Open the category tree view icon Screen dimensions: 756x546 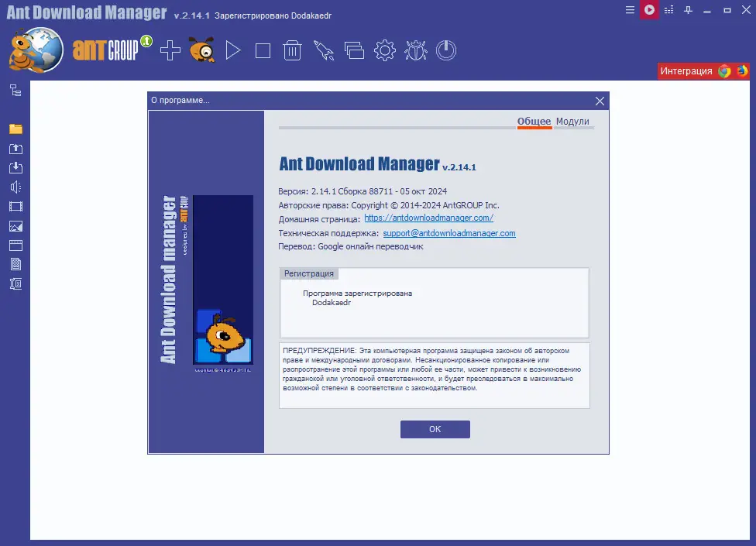pos(14,90)
